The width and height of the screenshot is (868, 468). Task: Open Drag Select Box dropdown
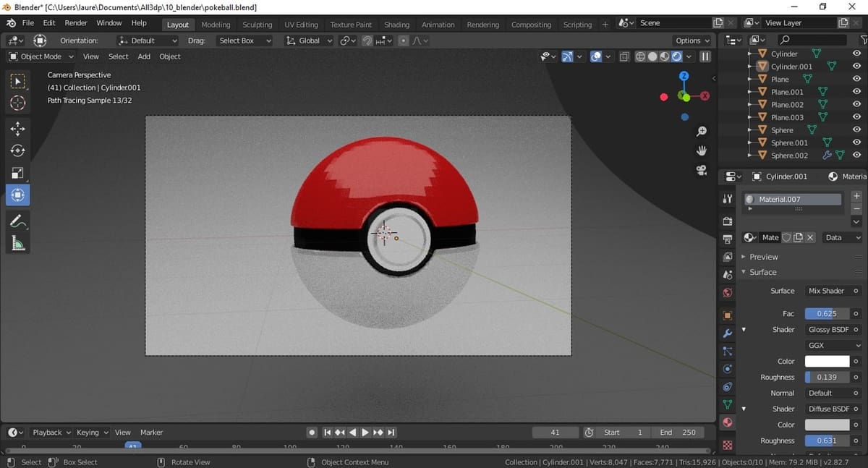click(x=244, y=41)
